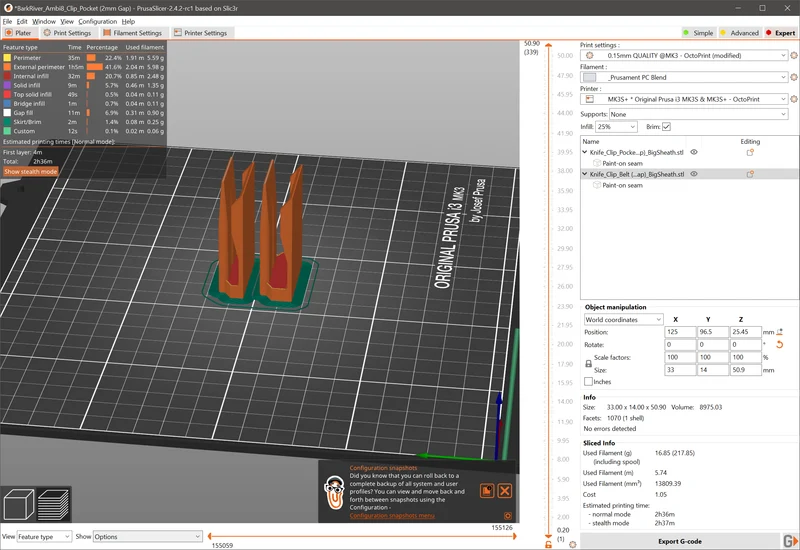Screen dimensions: 800x550
Task: Open the Edit menu
Action: (22, 21)
